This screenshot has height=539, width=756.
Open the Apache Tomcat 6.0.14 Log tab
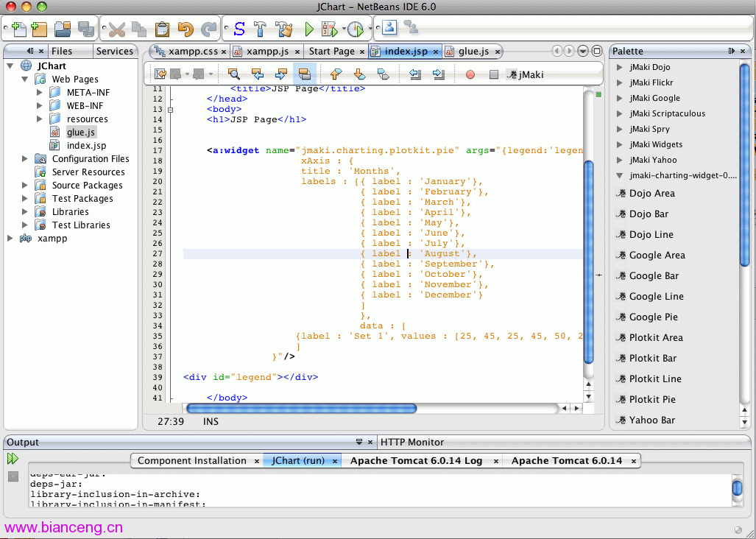[x=416, y=460]
